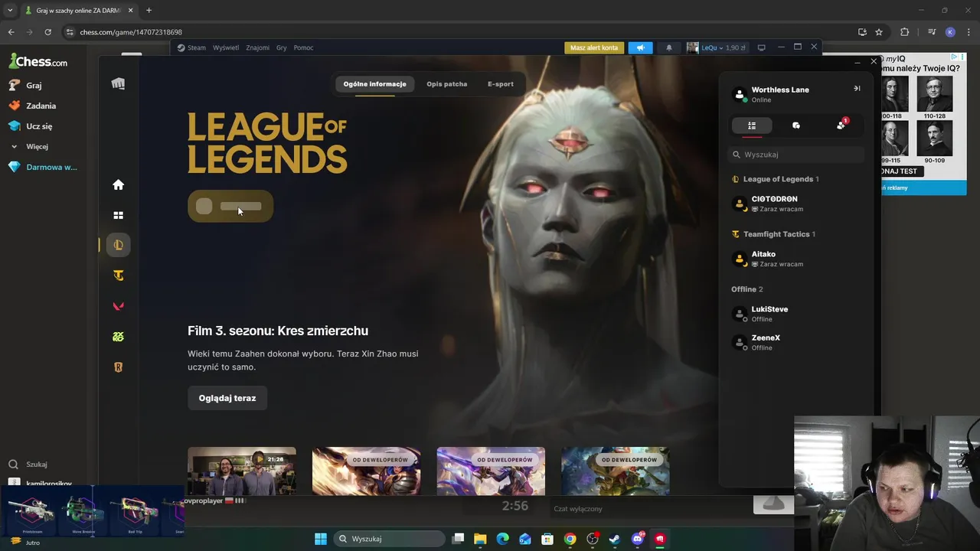The height and width of the screenshot is (551, 980).
Task: Select offline friend ZeeneX
Action: coord(796,342)
